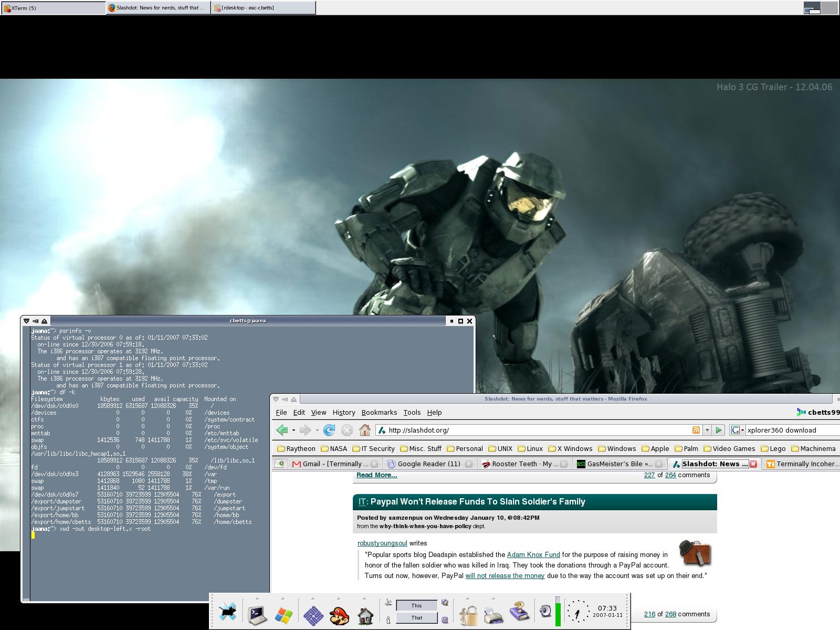840x630 pixels.
Task: Click the green Go button beside URL
Action: pyautogui.click(x=719, y=430)
